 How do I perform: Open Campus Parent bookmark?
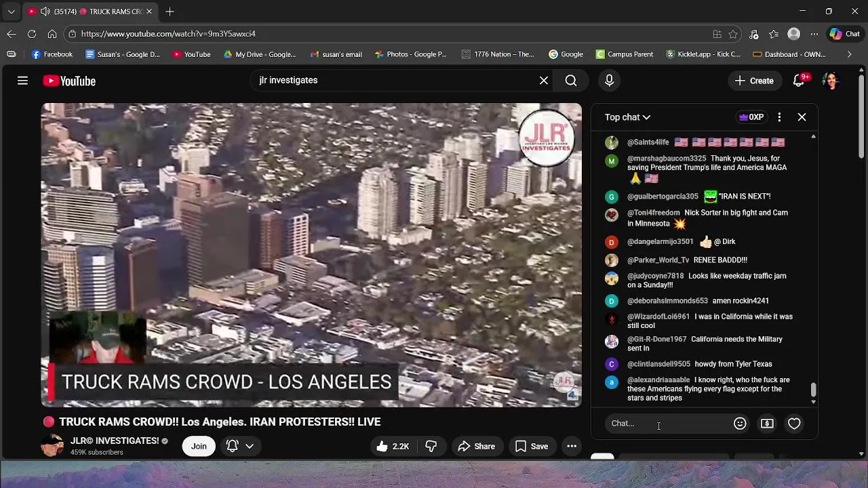click(x=625, y=54)
